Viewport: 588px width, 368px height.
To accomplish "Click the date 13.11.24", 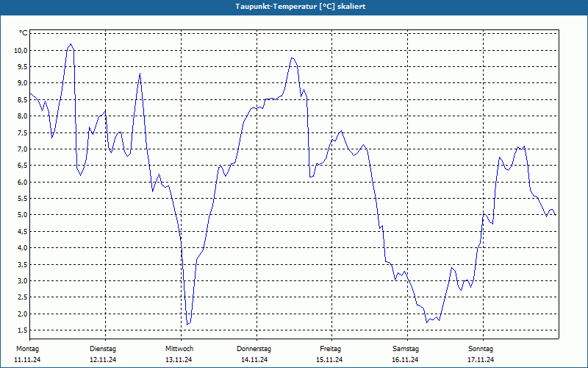I will click(x=179, y=360).
